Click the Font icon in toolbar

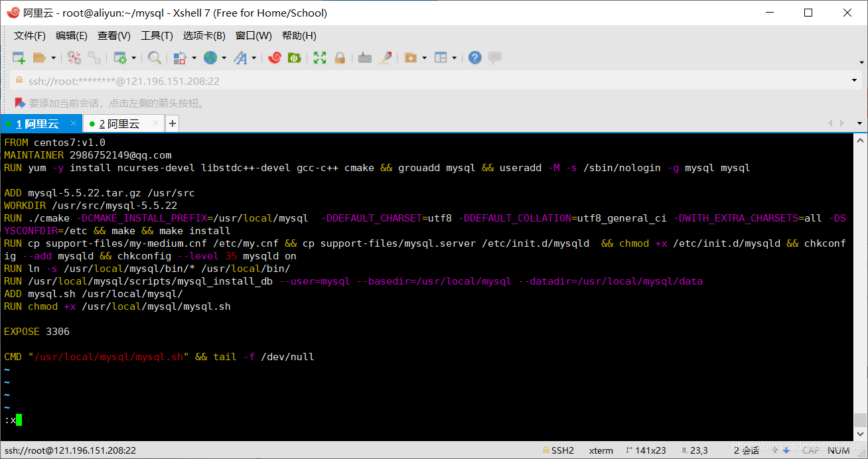click(x=240, y=58)
